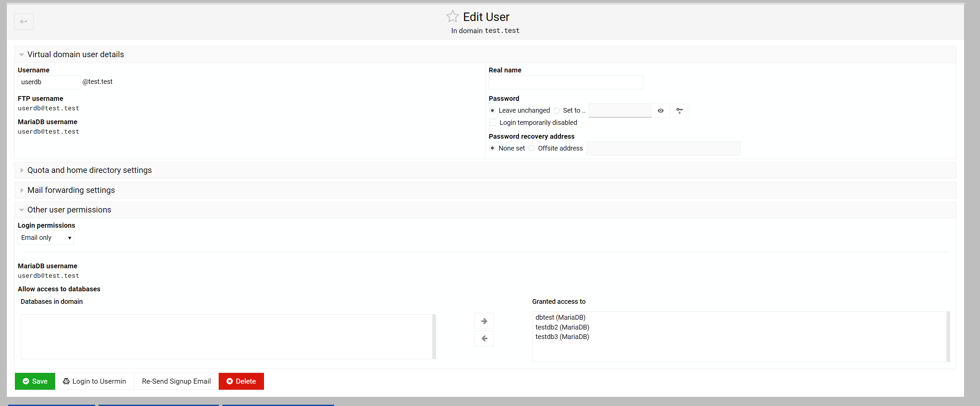
Task: Select Leave unchanged password option
Action: (x=492, y=110)
